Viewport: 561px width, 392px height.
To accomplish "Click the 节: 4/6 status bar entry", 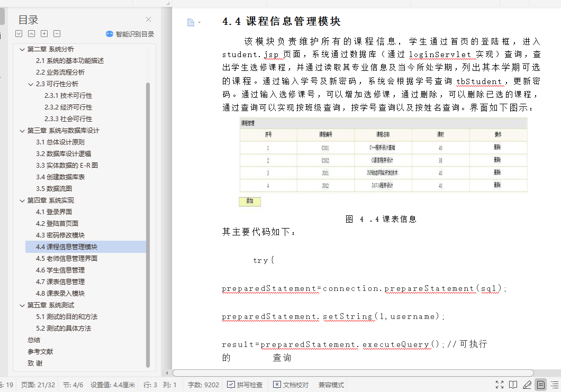I will (73, 385).
